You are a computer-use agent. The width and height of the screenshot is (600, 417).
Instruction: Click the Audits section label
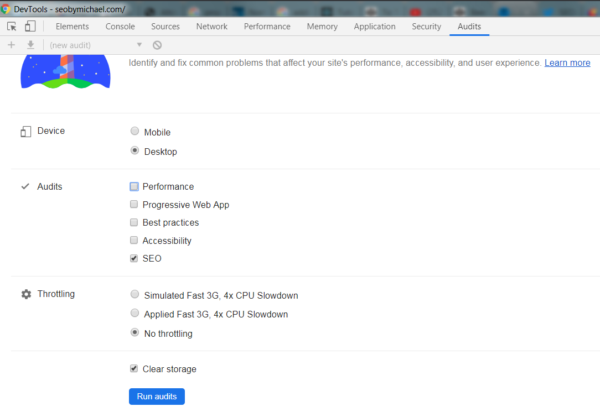49,186
